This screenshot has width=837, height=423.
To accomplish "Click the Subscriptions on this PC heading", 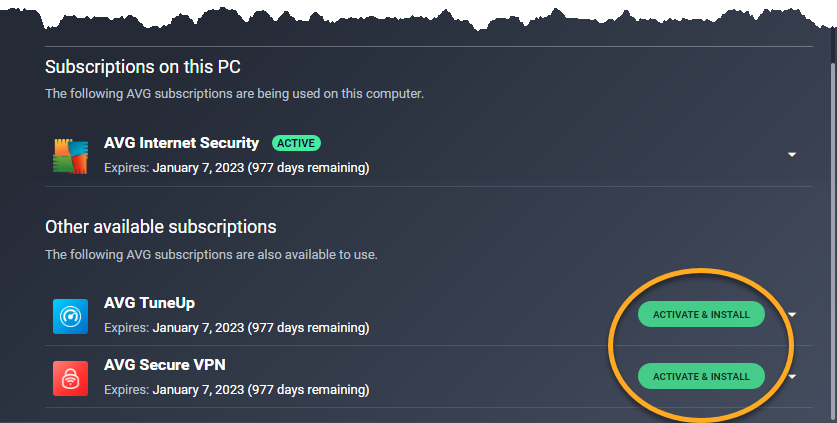I will pyautogui.click(x=143, y=67).
